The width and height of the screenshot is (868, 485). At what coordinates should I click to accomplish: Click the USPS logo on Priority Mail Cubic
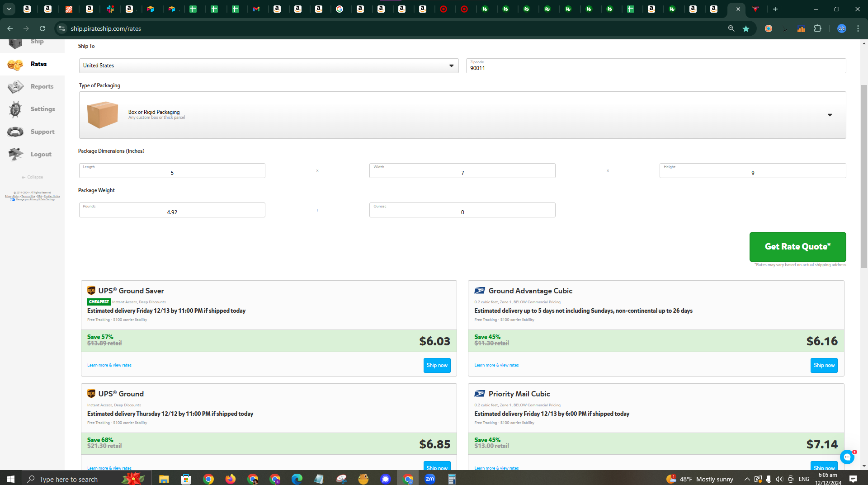coord(480,394)
